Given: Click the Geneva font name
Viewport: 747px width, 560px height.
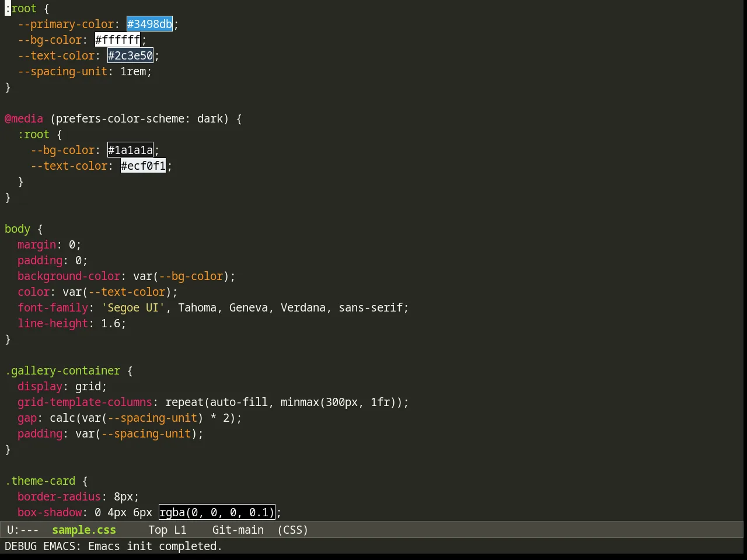Looking at the screenshot, I should coord(249,307).
